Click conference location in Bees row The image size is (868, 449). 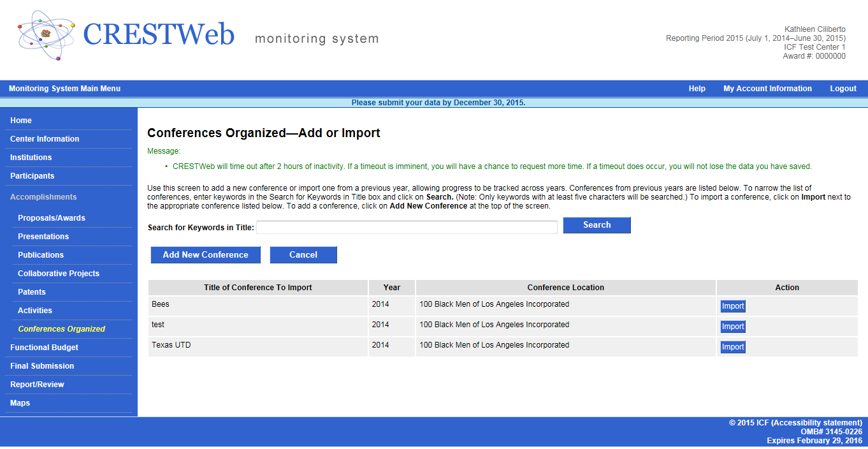point(494,304)
